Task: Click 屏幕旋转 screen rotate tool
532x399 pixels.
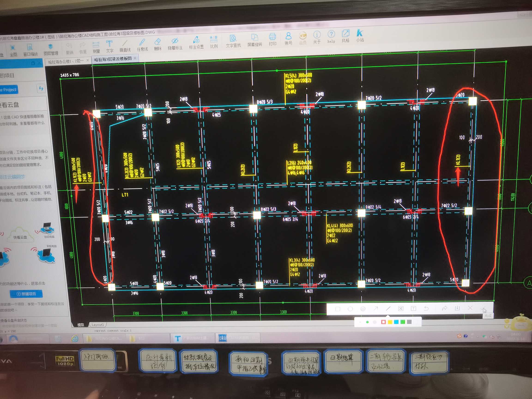Action: 254,40
